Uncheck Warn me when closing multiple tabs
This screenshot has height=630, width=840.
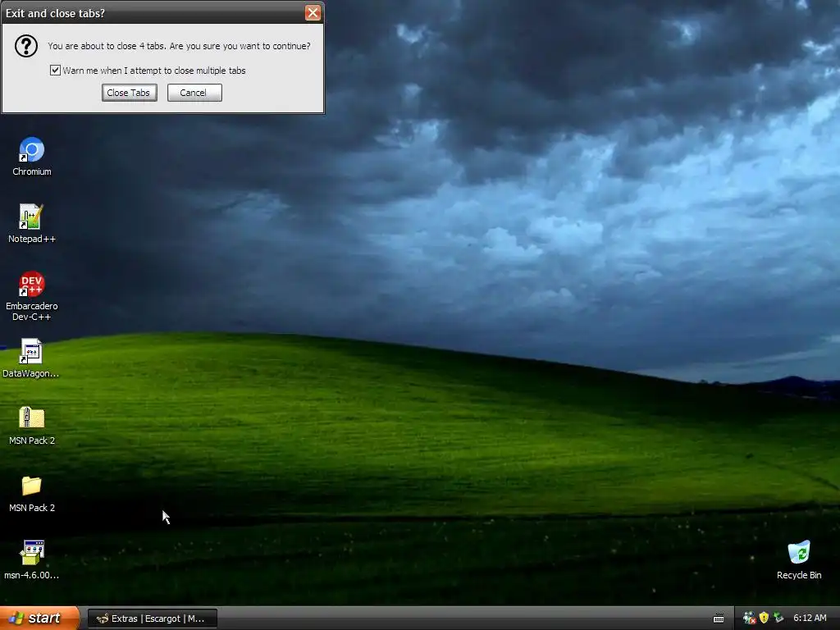pyautogui.click(x=55, y=71)
